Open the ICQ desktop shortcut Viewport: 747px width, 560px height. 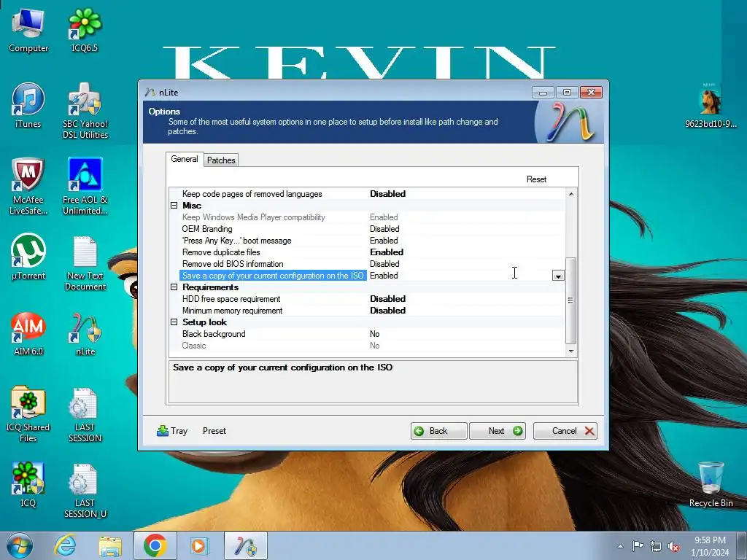point(28,485)
